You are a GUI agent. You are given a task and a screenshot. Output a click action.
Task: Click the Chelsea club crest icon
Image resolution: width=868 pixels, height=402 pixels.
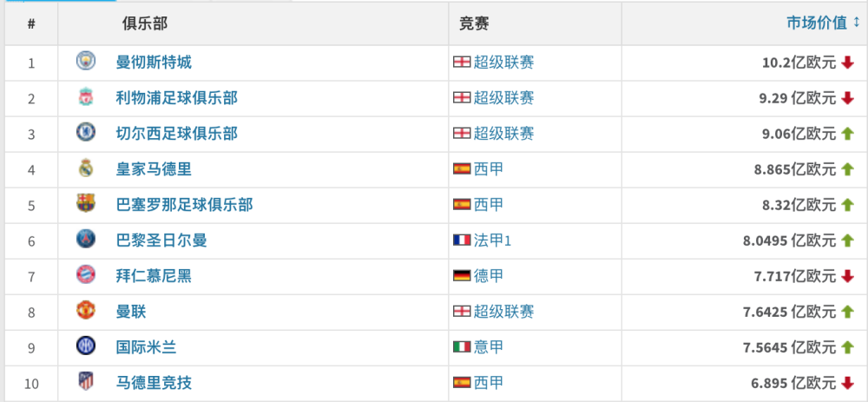tap(86, 132)
